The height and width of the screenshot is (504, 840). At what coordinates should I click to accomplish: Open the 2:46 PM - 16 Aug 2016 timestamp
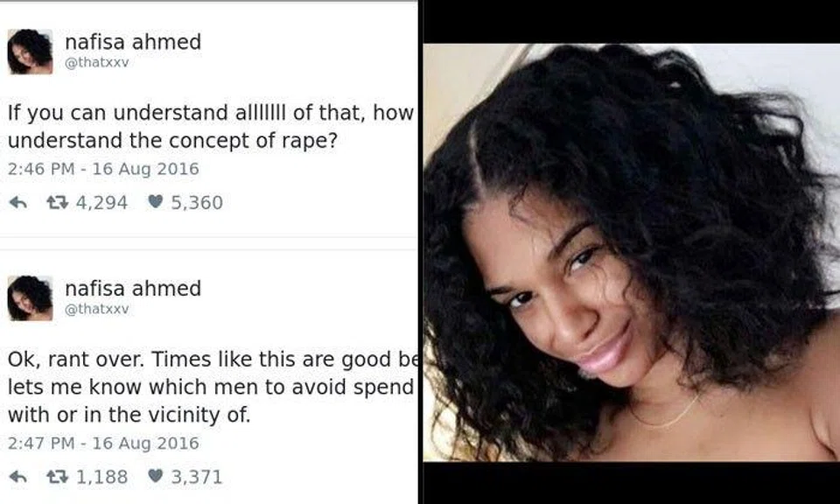(x=103, y=169)
